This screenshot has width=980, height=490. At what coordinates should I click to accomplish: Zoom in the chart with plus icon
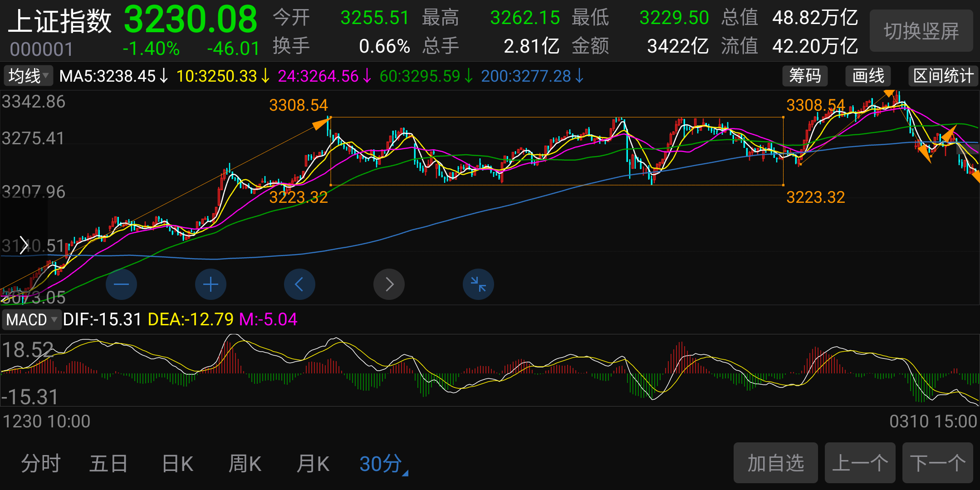[210, 284]
